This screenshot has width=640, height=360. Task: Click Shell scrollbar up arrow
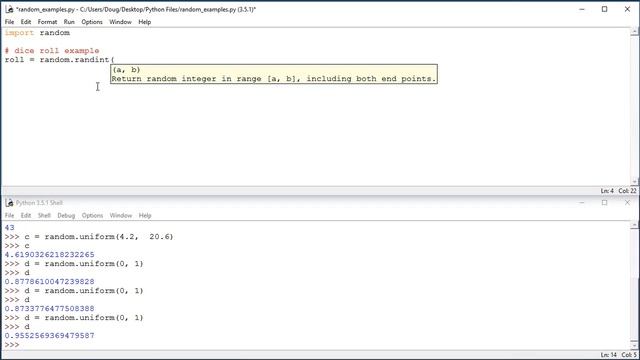(635, 225)
